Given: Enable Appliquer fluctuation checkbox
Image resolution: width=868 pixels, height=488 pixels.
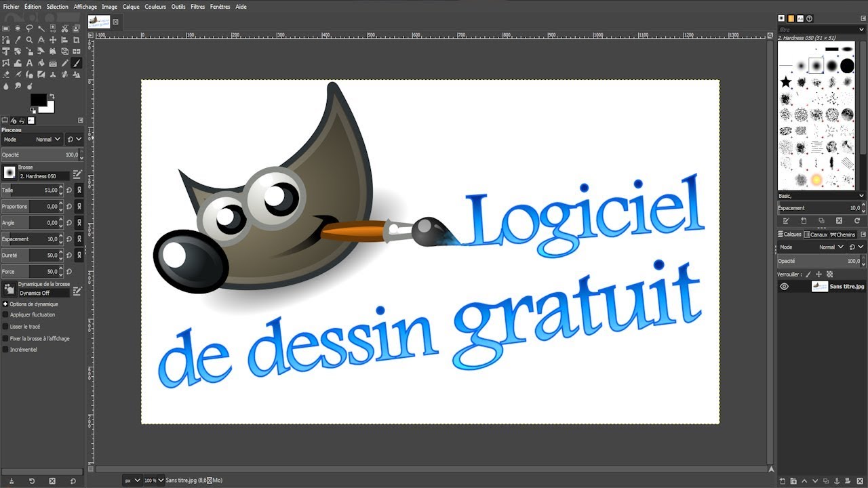Looking at the screenshot, I should click(x=5, y=314).
